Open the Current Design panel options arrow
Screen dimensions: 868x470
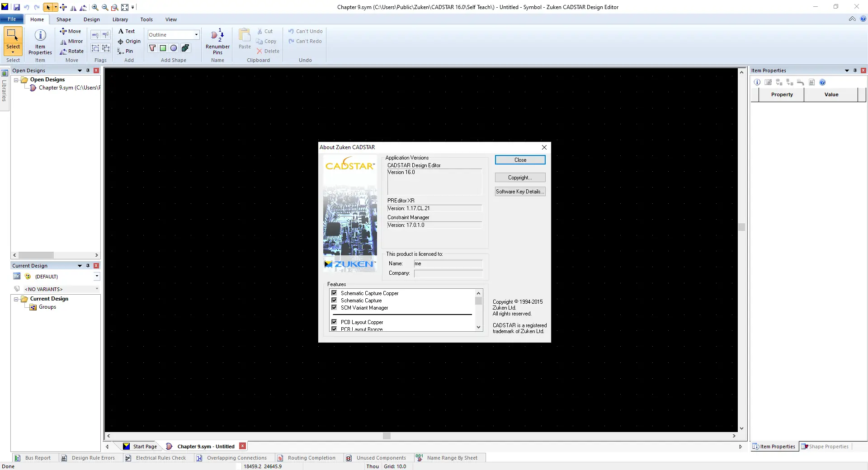[x=80, y=266]
